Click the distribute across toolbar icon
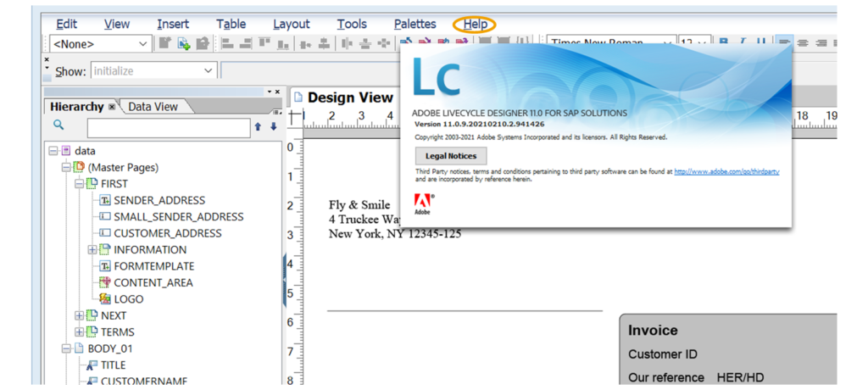868x390 pixels. tap(347, 43)
